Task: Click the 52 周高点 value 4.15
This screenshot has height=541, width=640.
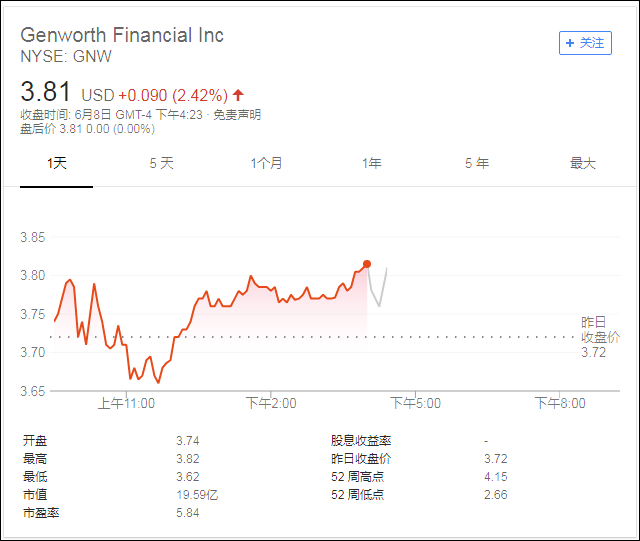Action: (x=495, y=476)
